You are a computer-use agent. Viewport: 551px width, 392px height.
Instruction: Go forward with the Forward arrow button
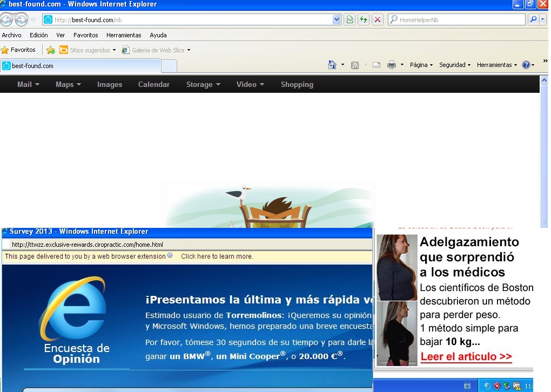coord(21,19)
